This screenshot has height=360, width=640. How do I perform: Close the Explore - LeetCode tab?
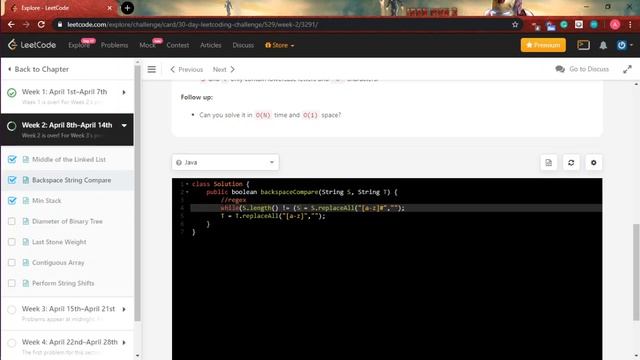[109, 8]
